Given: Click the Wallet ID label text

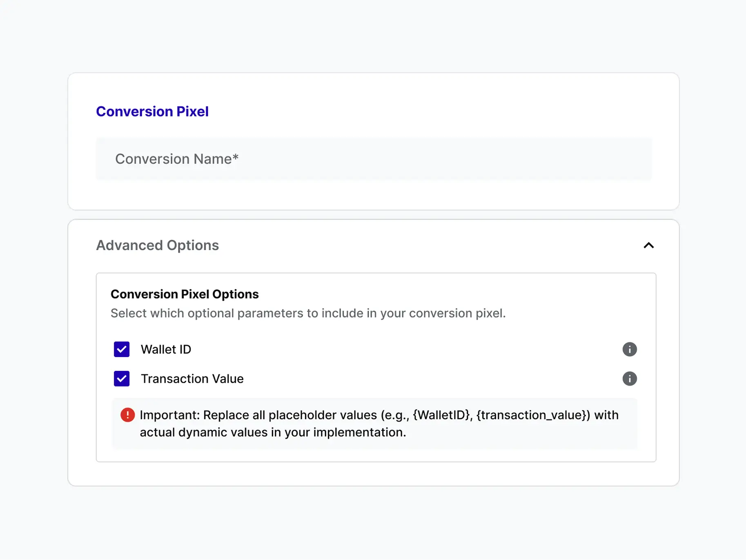Looking at the screenshot, I should click(x=166, y=350).
